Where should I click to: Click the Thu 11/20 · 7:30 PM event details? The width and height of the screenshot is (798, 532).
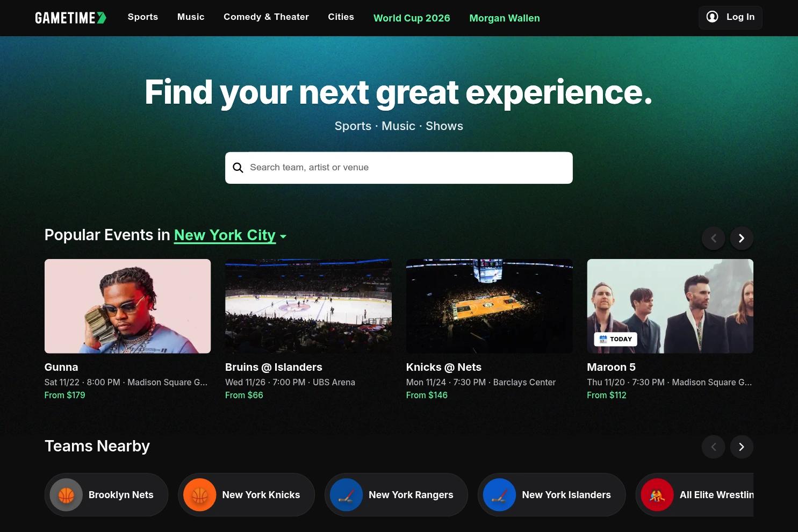coord(670,382)
